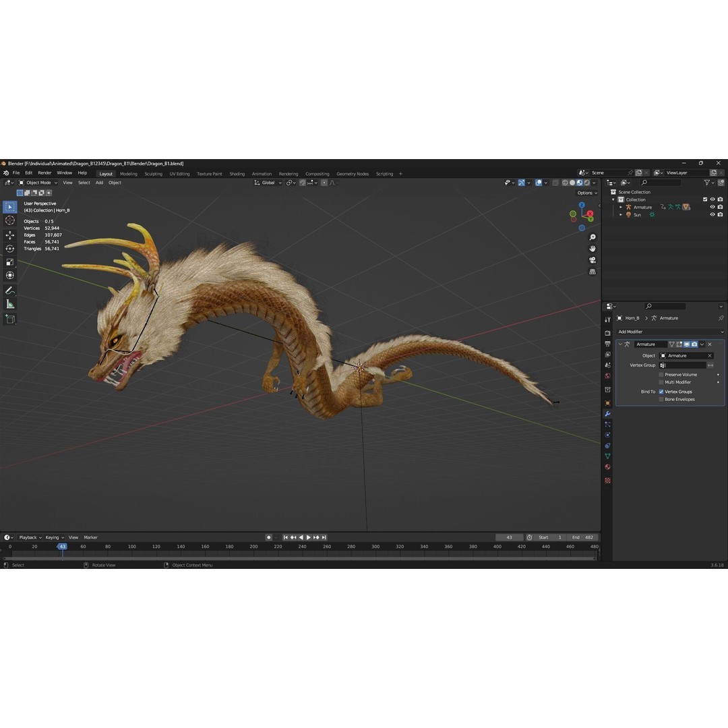Open the Object properties tab
This screenshot has height=728, width=728.
[608, 403]
